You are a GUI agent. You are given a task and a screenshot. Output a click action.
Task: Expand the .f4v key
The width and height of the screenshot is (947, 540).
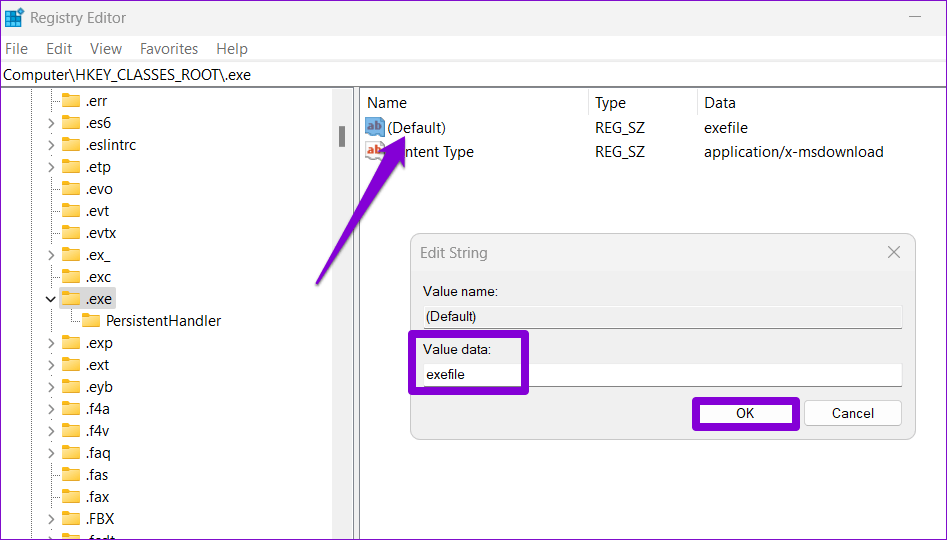[51, 431]
